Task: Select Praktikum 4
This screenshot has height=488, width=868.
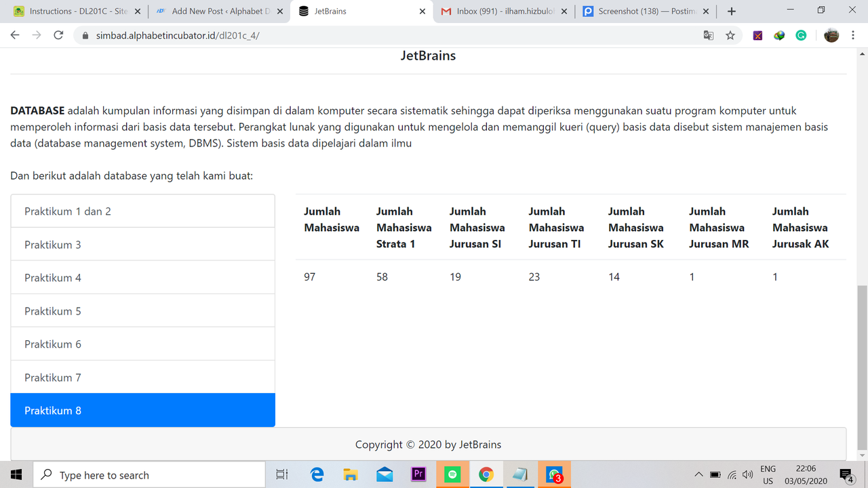Action: (142, 277)
